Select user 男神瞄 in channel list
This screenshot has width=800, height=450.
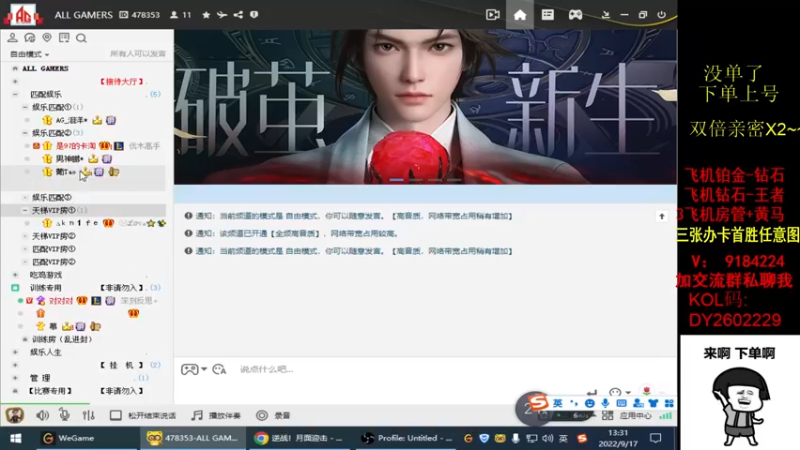(69, 159)
